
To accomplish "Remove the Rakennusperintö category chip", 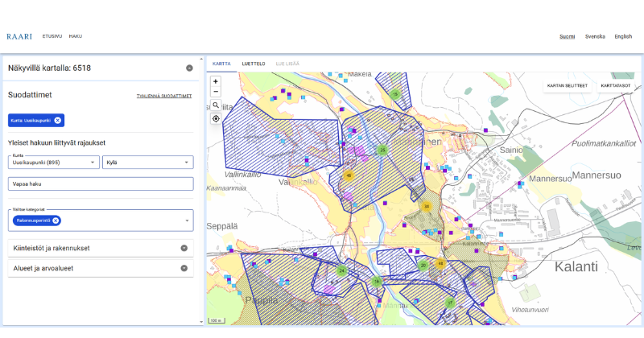I will (56, 221).
